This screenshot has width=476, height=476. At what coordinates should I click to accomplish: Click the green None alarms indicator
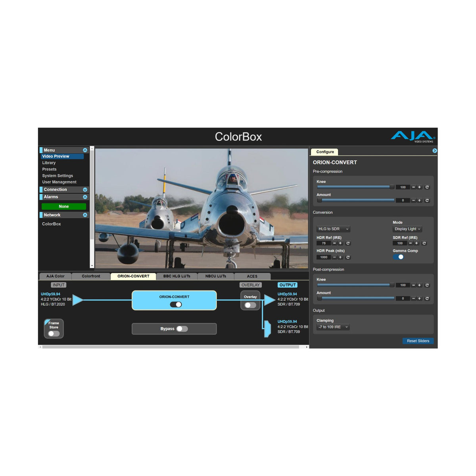pos(64,207)
